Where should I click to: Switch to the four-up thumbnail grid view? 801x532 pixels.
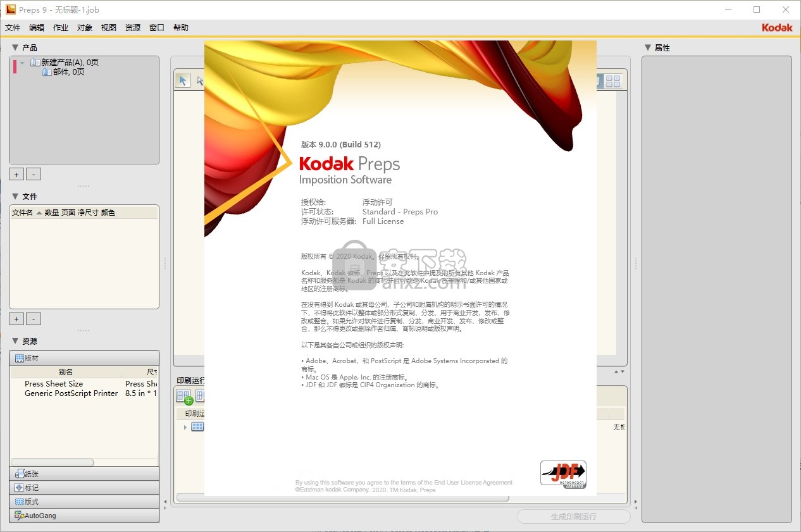coord(613,80)
